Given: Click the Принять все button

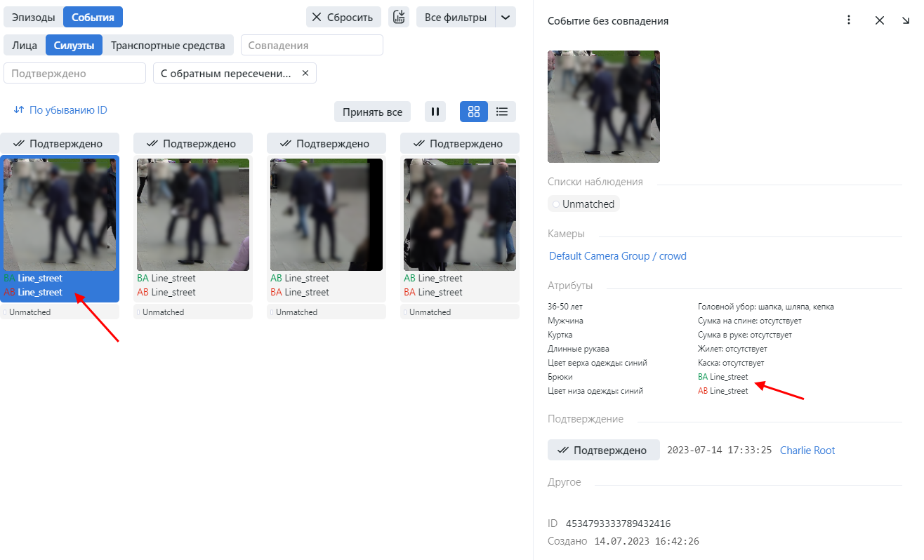Looking at the screenshot, I should (x=372, y=111).
